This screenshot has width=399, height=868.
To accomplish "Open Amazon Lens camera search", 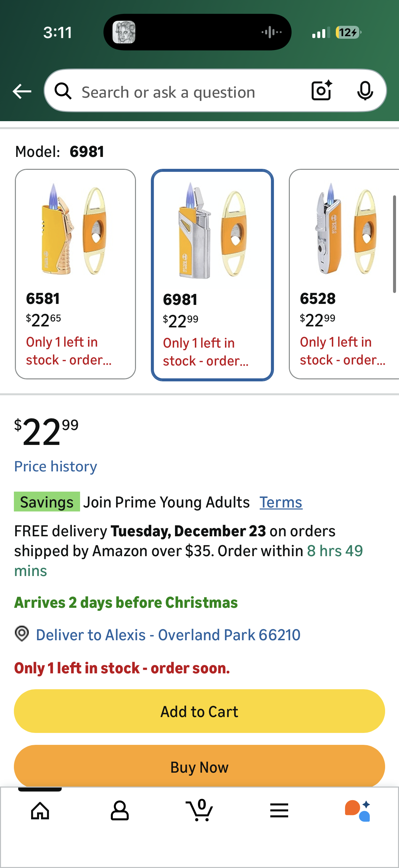I will click(x=321, y=91).
